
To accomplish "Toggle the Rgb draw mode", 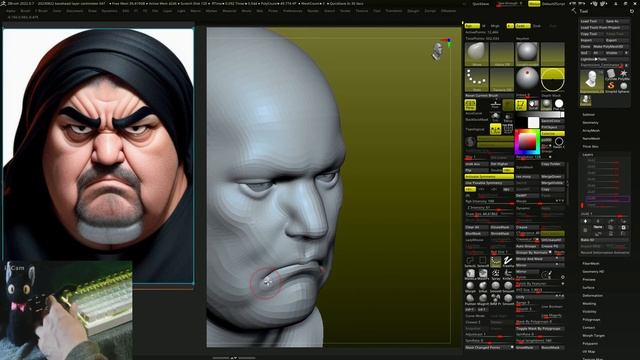I will [x=472, y=26].
